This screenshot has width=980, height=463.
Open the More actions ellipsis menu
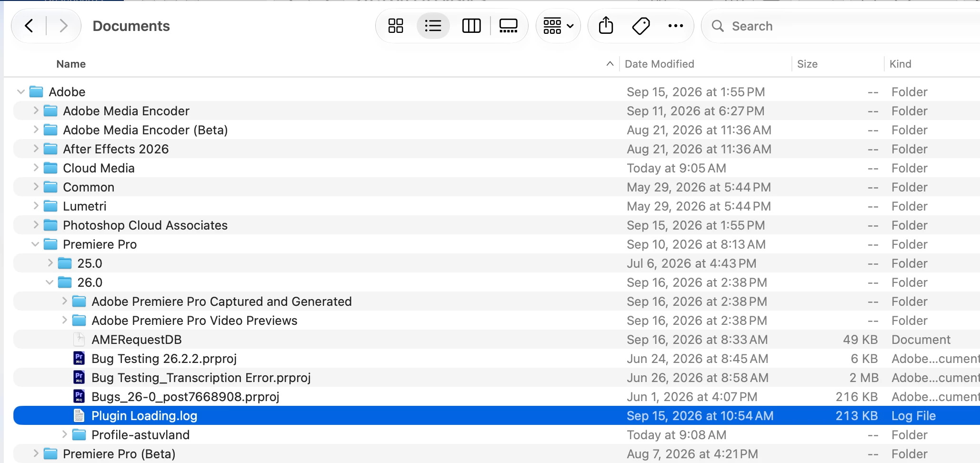click(x=675, y=26)
